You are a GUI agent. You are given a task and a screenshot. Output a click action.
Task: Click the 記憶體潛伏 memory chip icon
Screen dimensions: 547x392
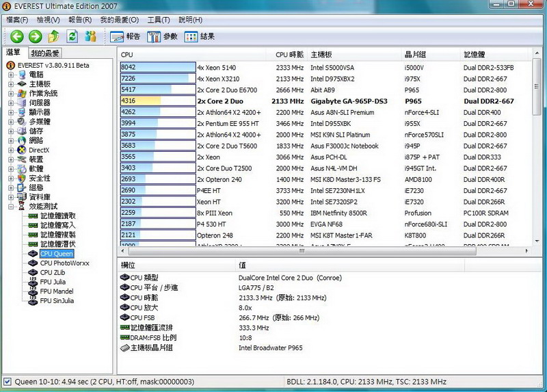pos(33,244)
